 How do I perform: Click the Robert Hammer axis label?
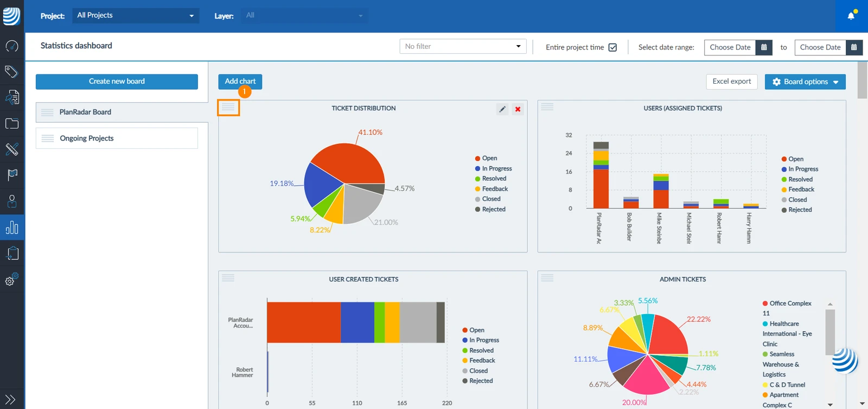click(x=243, y=373)
